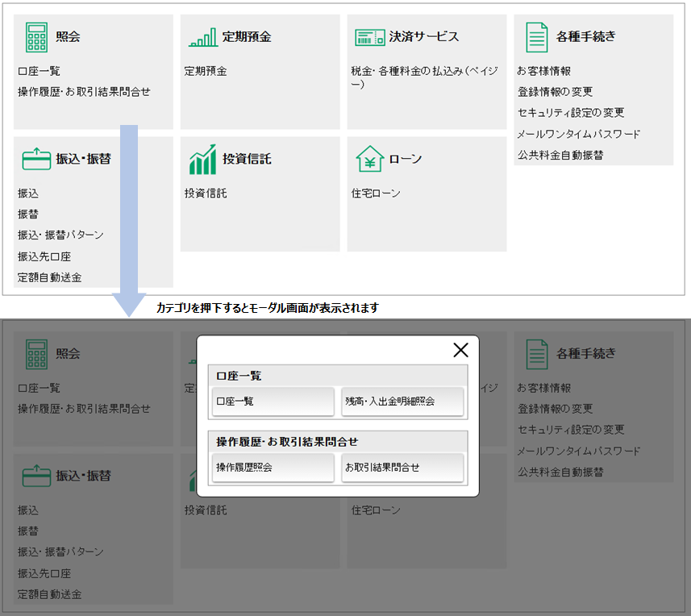Open セキュリティ設定の変更 in top panel
691x616 pixels.
coord(571,112)
